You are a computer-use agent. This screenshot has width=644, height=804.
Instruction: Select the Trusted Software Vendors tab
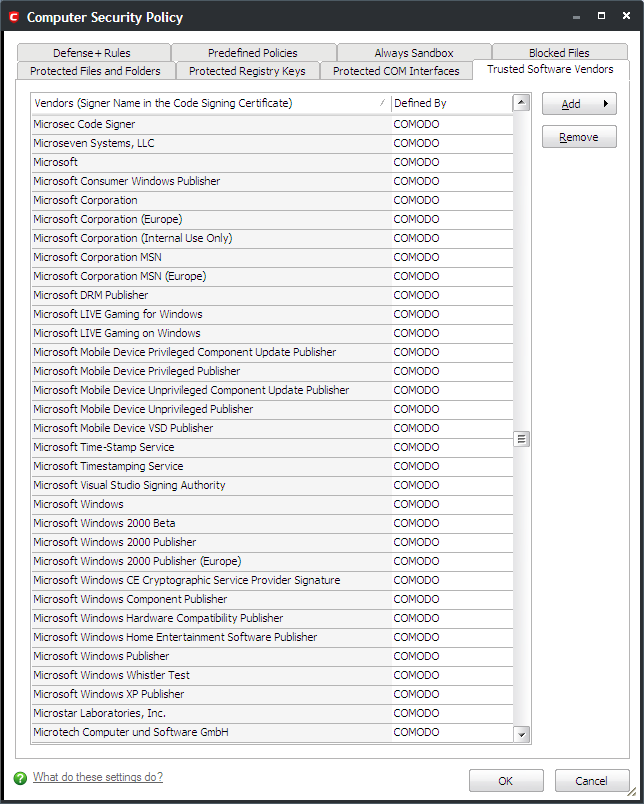click(550, 69)
